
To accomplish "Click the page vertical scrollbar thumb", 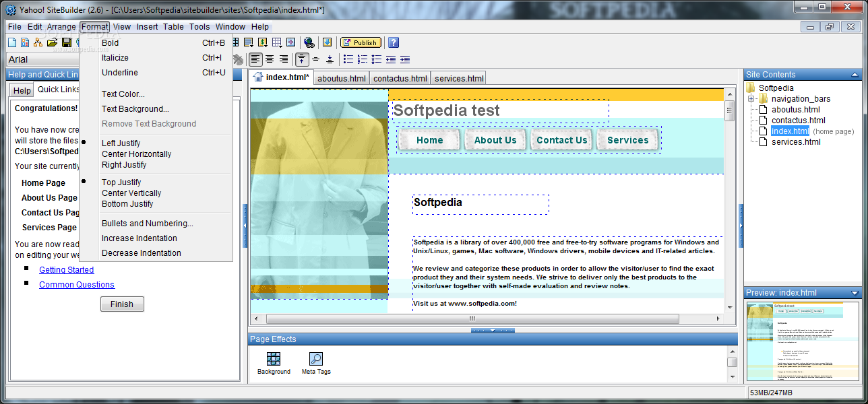I will [728, 111].
